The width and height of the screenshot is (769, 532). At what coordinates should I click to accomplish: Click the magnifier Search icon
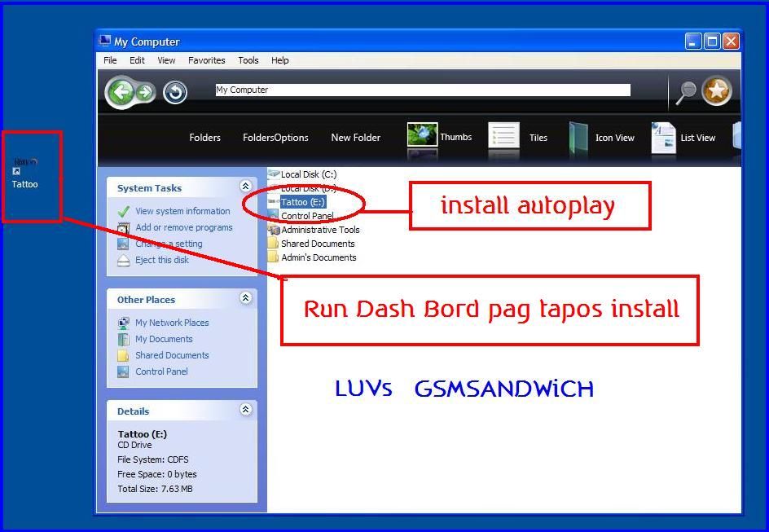(x=686, y=93)
